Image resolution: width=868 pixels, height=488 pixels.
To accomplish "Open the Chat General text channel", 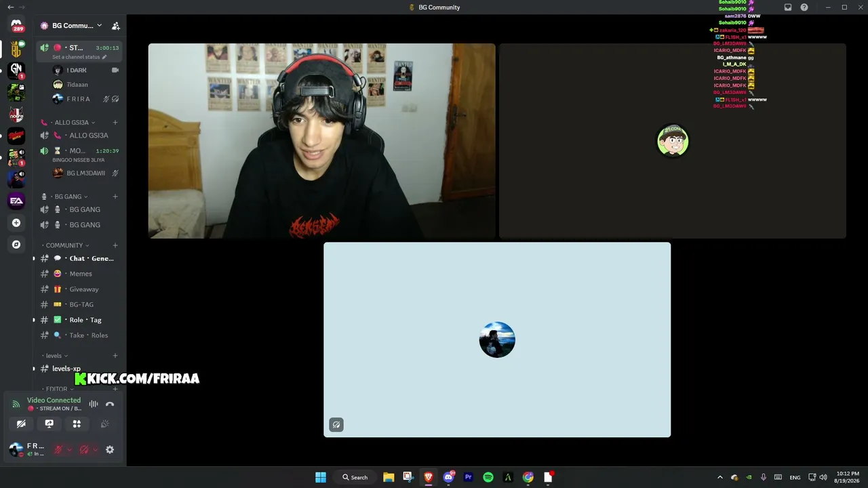I will 79,258.
